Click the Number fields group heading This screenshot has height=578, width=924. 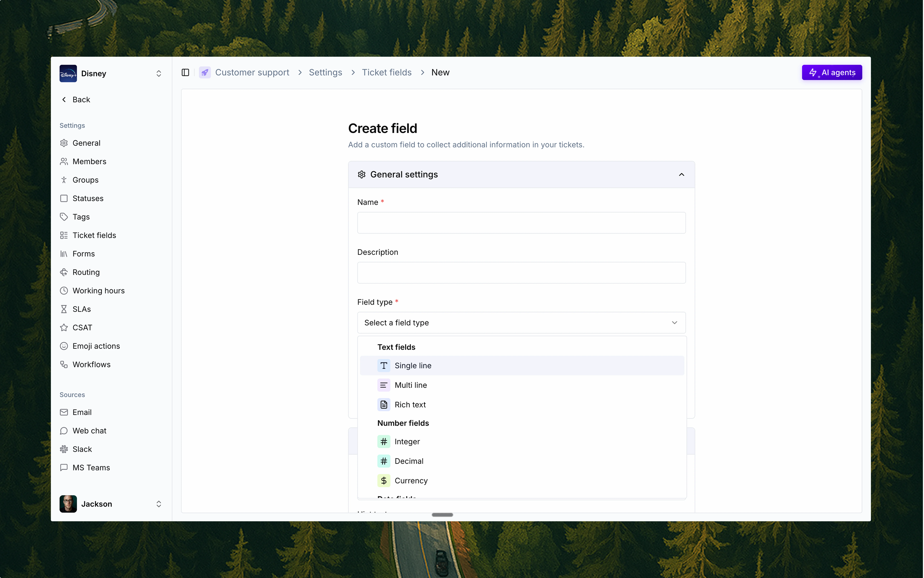click(403, 423)
